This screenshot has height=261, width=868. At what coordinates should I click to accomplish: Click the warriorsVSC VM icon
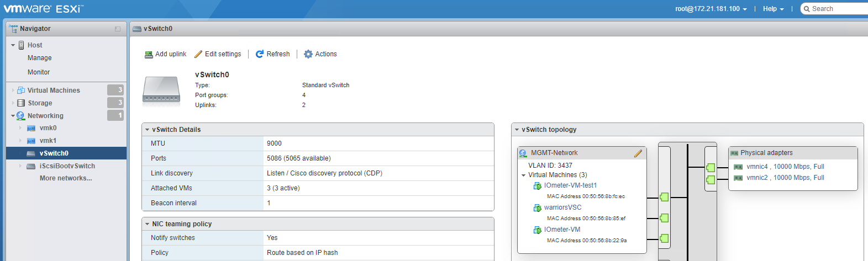pos(537,208)
